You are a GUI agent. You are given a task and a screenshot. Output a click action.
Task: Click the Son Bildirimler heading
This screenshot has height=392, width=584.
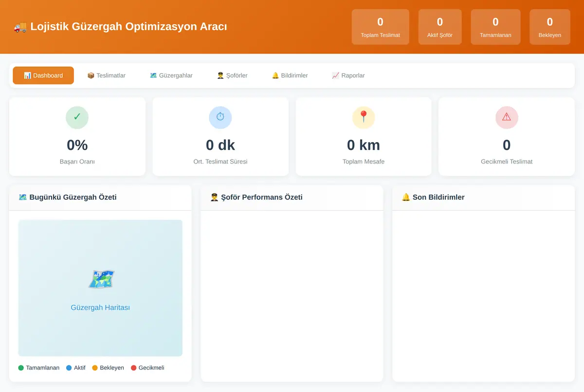(438, 197)
